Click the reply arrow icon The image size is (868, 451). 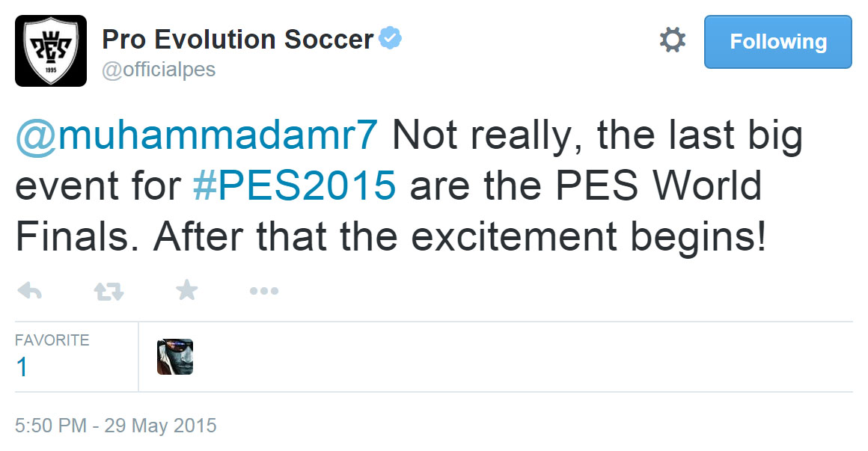point(30,290)
